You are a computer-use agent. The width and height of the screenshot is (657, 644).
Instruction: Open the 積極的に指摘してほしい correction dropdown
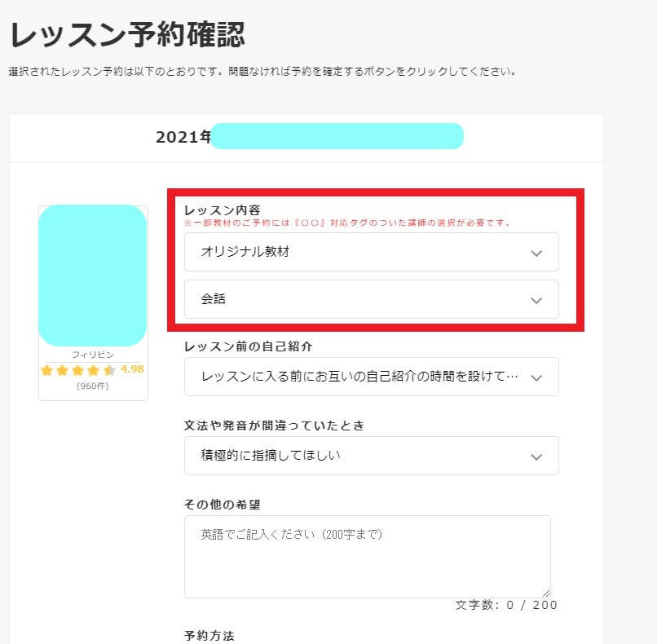[x=371, y=456]
